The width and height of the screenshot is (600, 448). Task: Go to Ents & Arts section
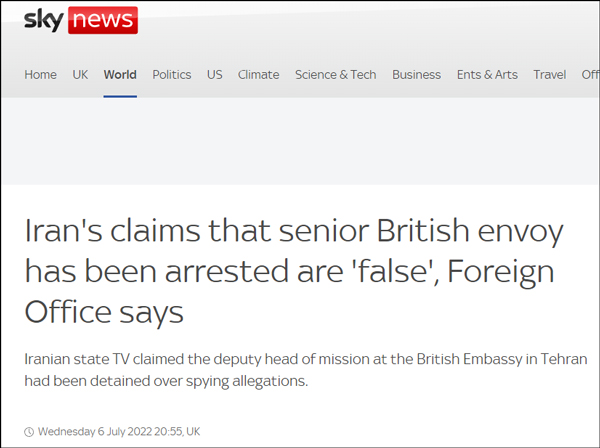[x=487, y=75]
